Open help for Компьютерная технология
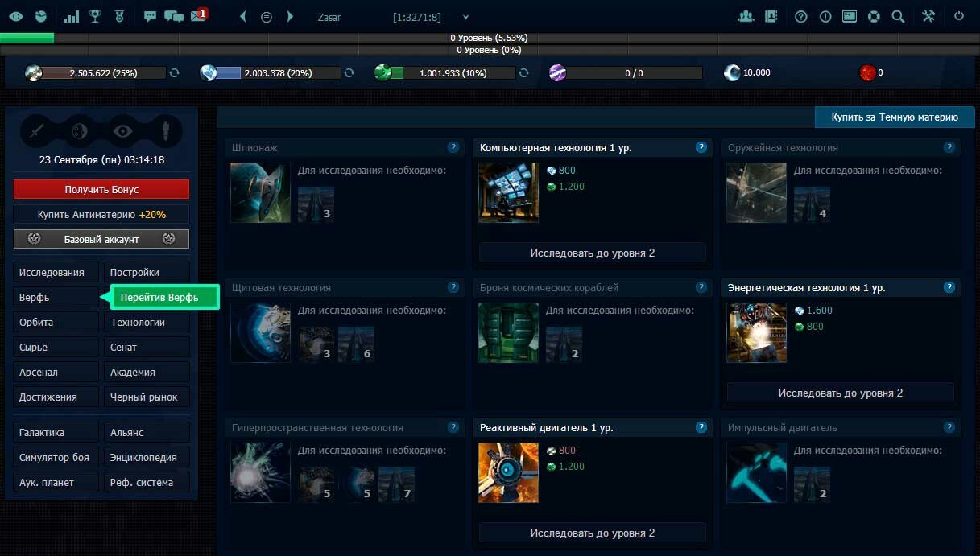This screenshot has width=980, height=556. (x=701, y=148)
